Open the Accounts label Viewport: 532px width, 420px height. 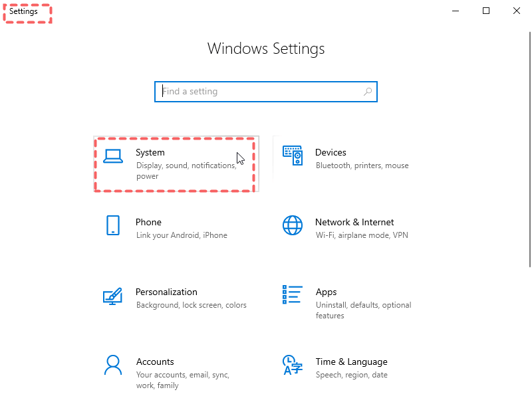tap(155, 362)
